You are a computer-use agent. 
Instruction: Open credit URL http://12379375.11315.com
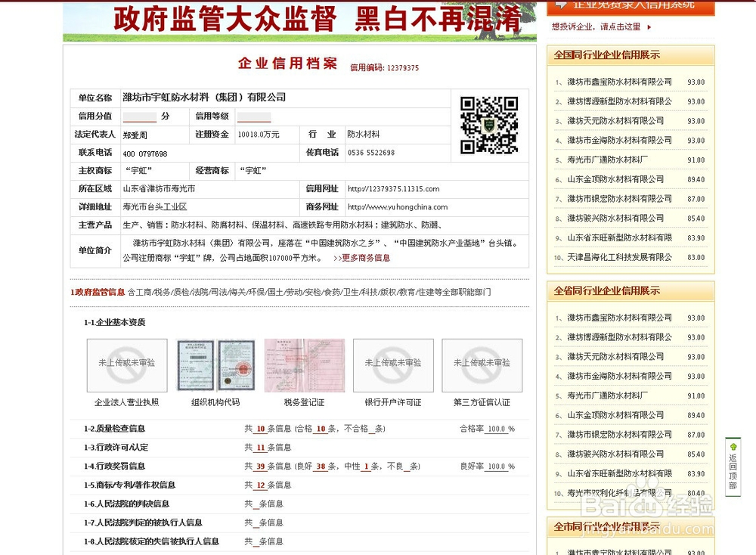point(393,189)
